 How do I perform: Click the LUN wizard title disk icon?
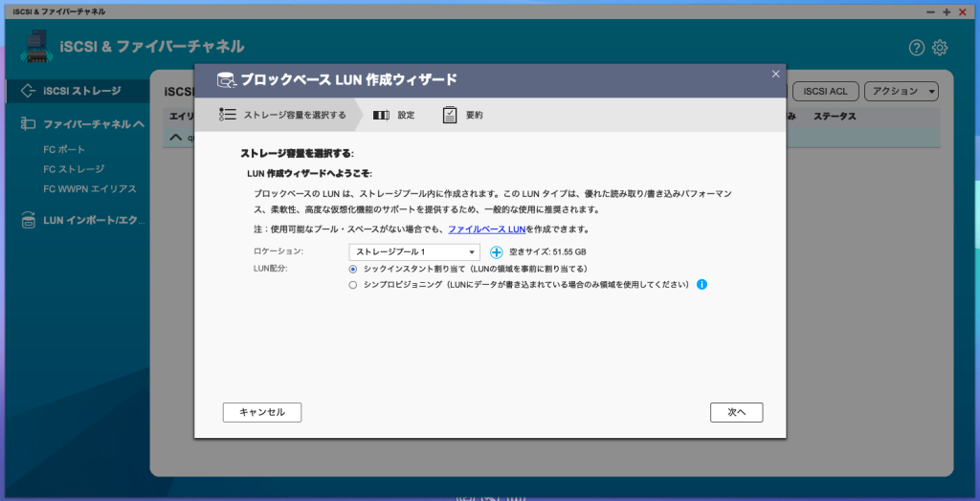pyautogui.click(x=226, y=79)
